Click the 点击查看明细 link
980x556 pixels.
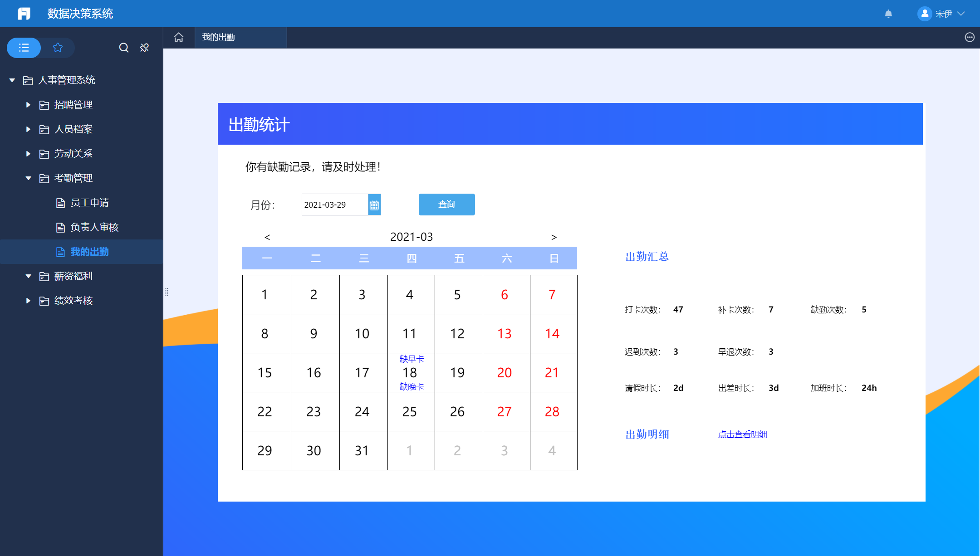(742, 434)
